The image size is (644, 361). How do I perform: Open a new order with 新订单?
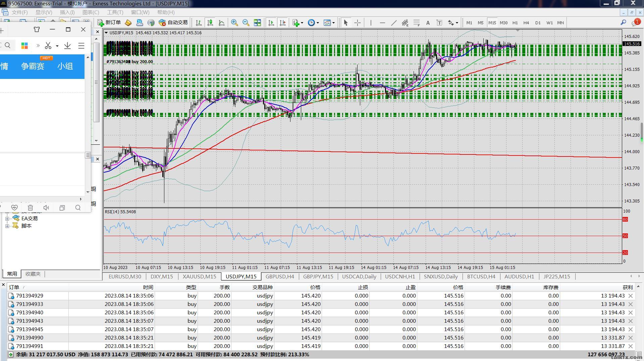point(109,22)
